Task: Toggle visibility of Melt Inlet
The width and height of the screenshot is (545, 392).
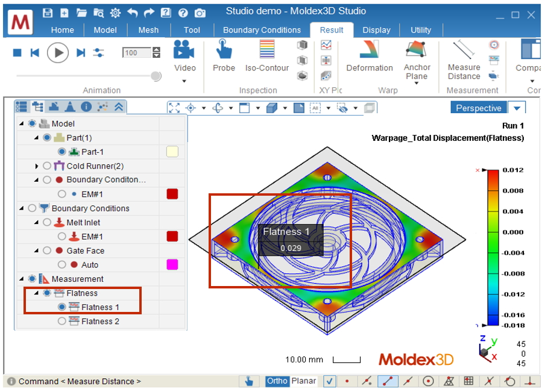Action: pyautogui.click(x=47, y=222)
